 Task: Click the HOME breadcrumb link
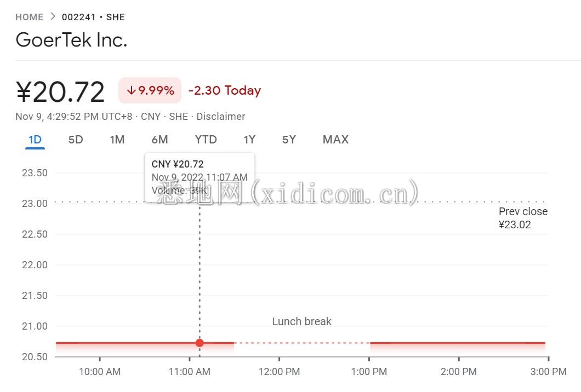(x=29, y=17)
